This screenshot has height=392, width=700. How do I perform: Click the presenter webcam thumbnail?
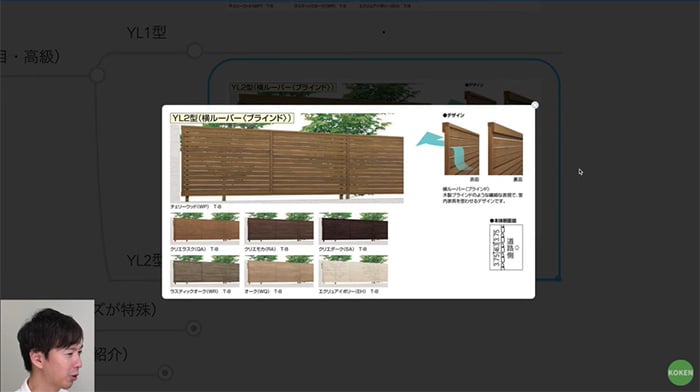[x=47, y=346]
